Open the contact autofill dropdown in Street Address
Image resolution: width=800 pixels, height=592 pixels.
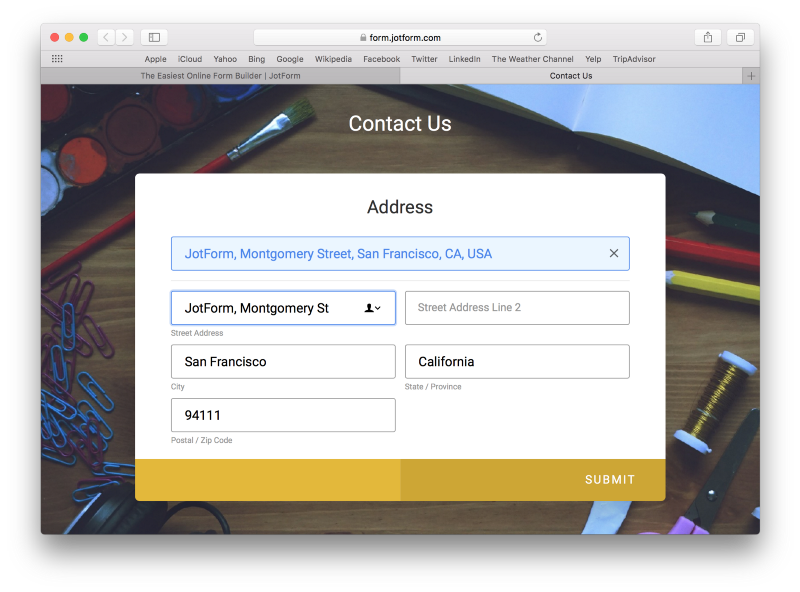coord(373,308)
